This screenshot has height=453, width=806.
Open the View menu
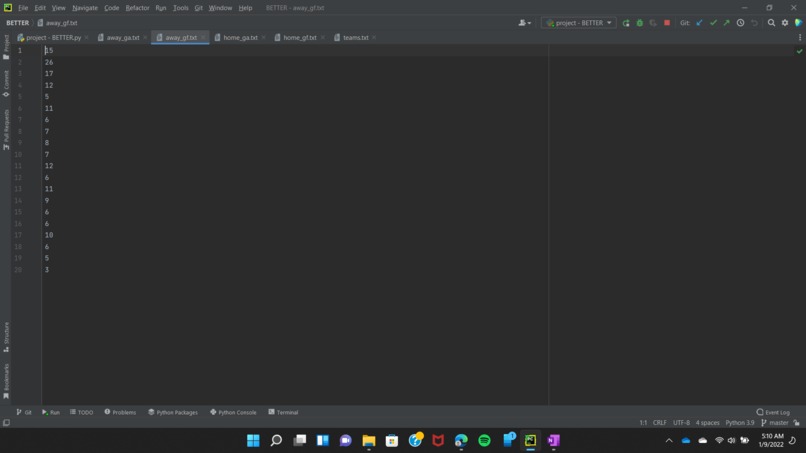(x=59, y=8)
